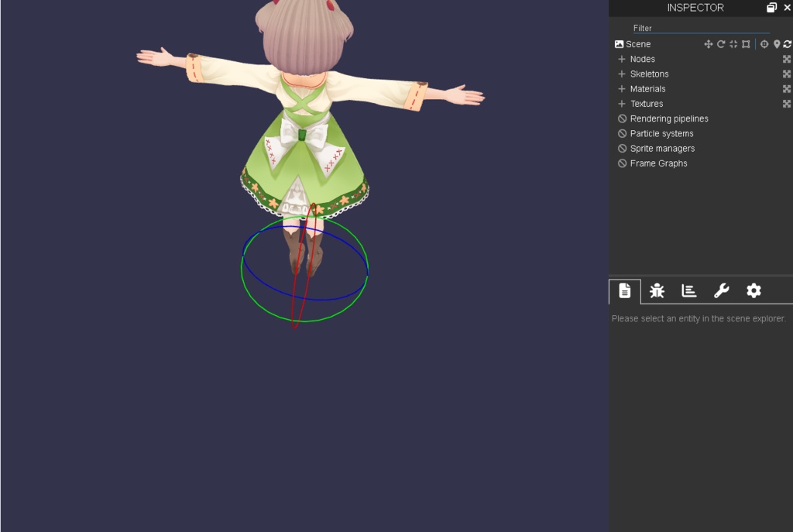Viewport: 793px width, 532px height.
Task: Enable the rotation gizmo mode icon
Action: [x=721, y=44]
